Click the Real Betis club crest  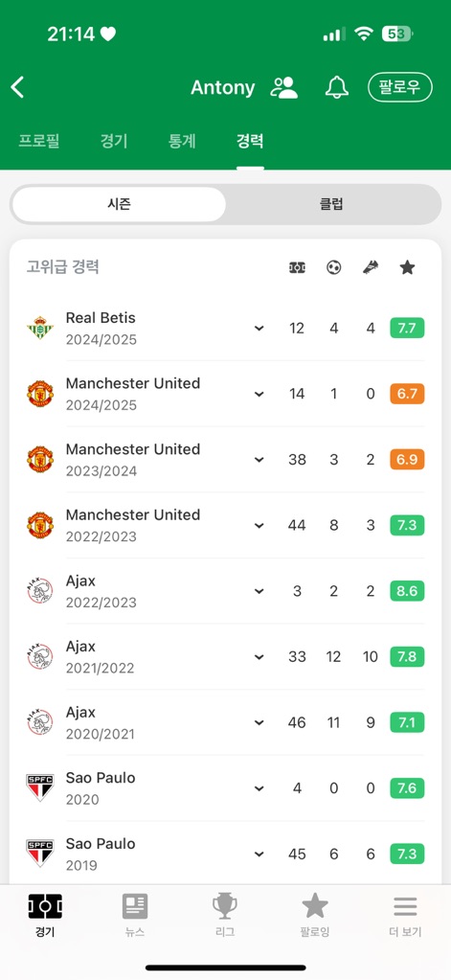[40, 329]
